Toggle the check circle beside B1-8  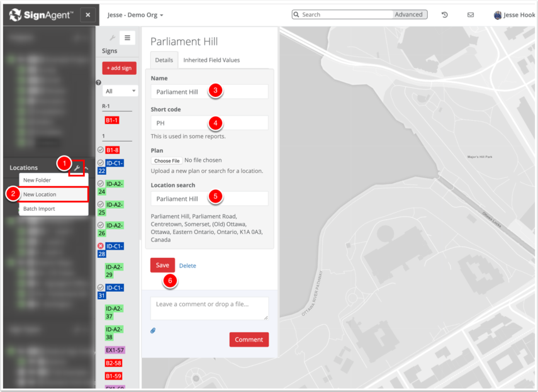click(101, 150)
